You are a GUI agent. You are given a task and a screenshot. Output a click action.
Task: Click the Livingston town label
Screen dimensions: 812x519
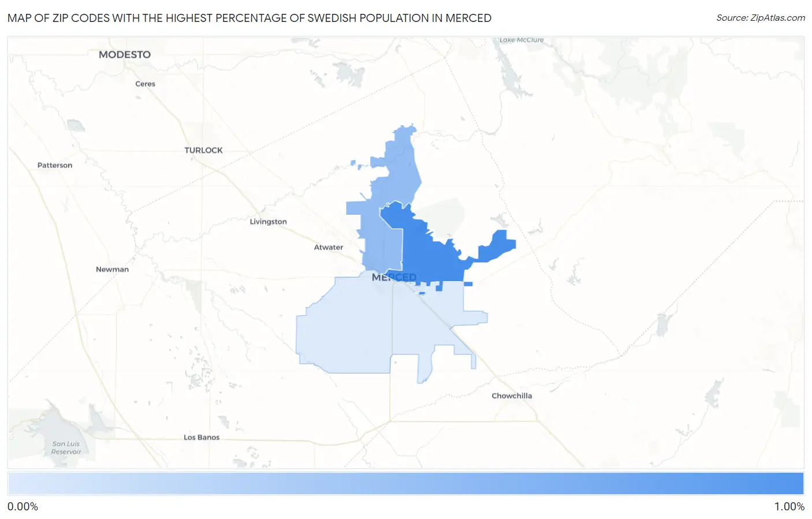coord(268,222)
